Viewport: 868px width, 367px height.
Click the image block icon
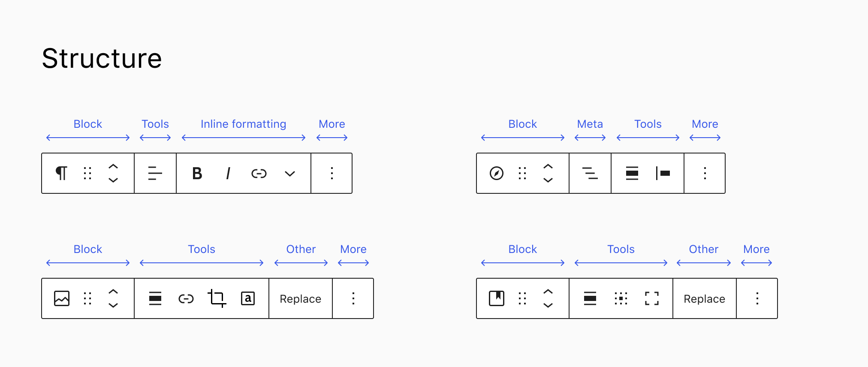(61, 298)
